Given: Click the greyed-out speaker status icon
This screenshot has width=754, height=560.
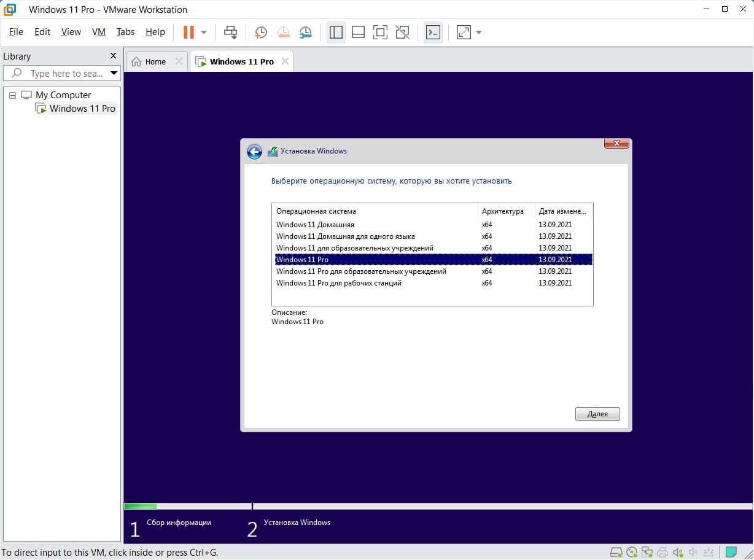Looking at the screenshot, I should click(x=693, y=552).
